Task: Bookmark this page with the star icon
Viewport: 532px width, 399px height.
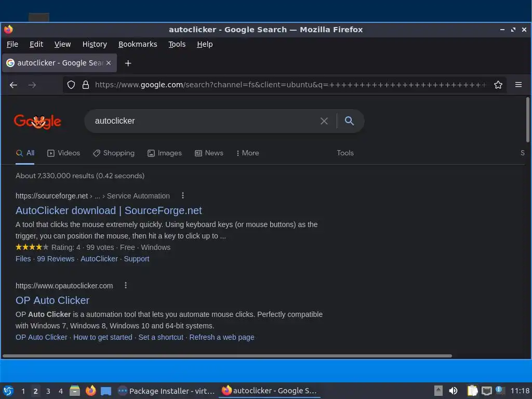Action: (x=498, y=85)
